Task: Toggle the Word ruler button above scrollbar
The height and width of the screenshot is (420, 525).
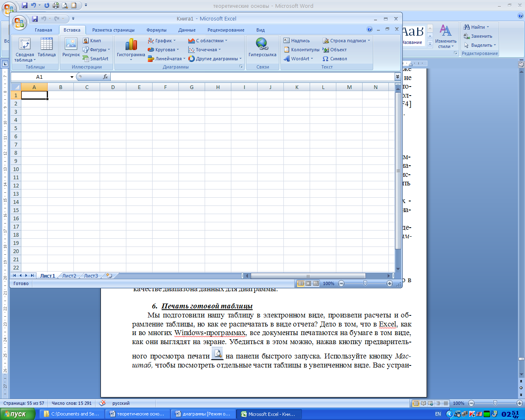Action: (x=521, y=64)
